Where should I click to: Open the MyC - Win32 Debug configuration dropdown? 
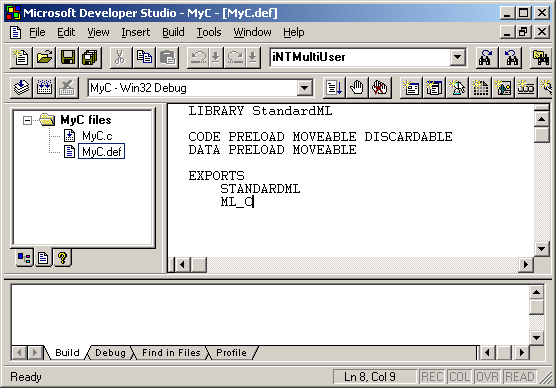[305, 88]
